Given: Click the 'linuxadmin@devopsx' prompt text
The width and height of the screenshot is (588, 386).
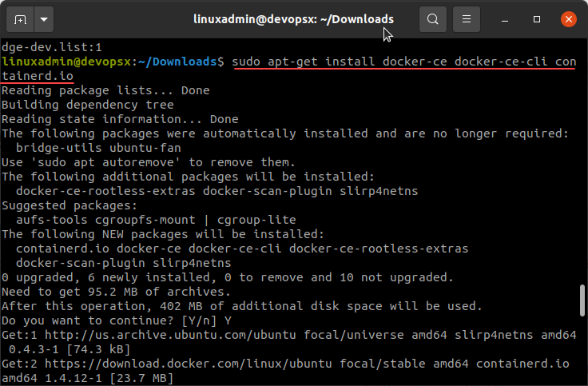Looking at the screenshot, I should tap(66, 62).
